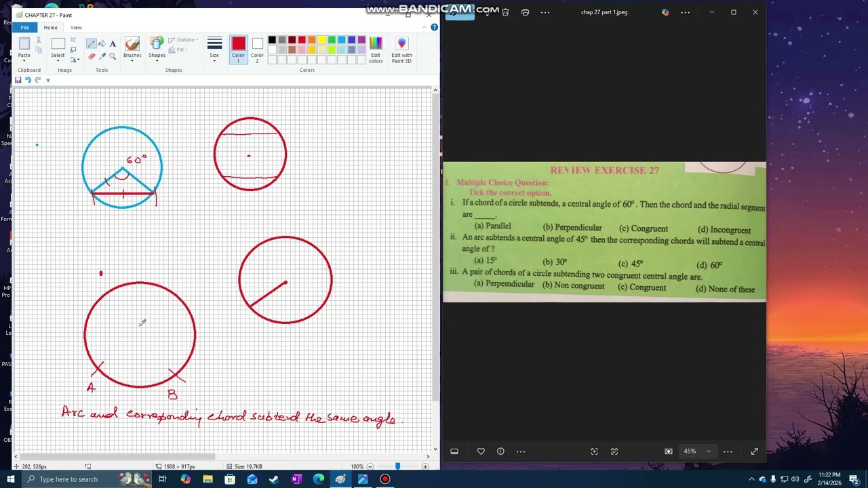Show file info in Photos
The image size is (868, 488).
point(500,451)
